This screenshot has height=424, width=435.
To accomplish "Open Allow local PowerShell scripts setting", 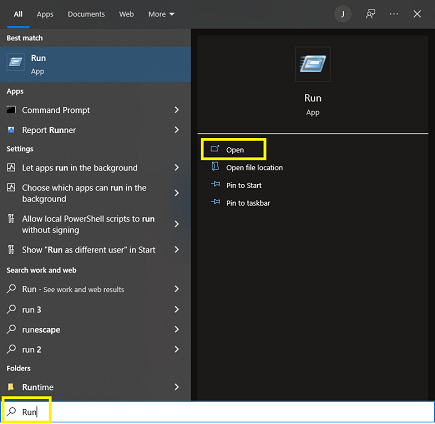I will [x=95, y=224].
